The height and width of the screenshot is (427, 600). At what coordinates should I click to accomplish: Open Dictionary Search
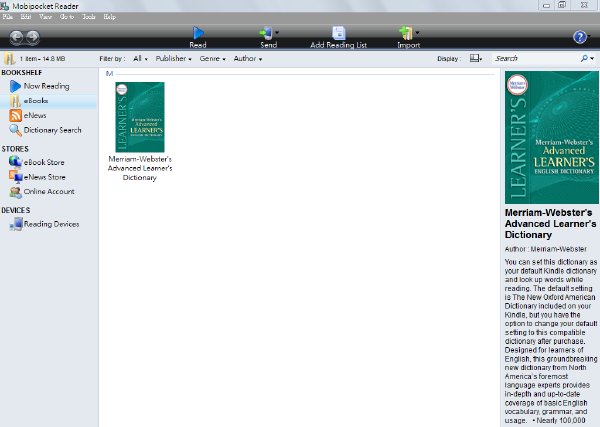pos(52,130)
